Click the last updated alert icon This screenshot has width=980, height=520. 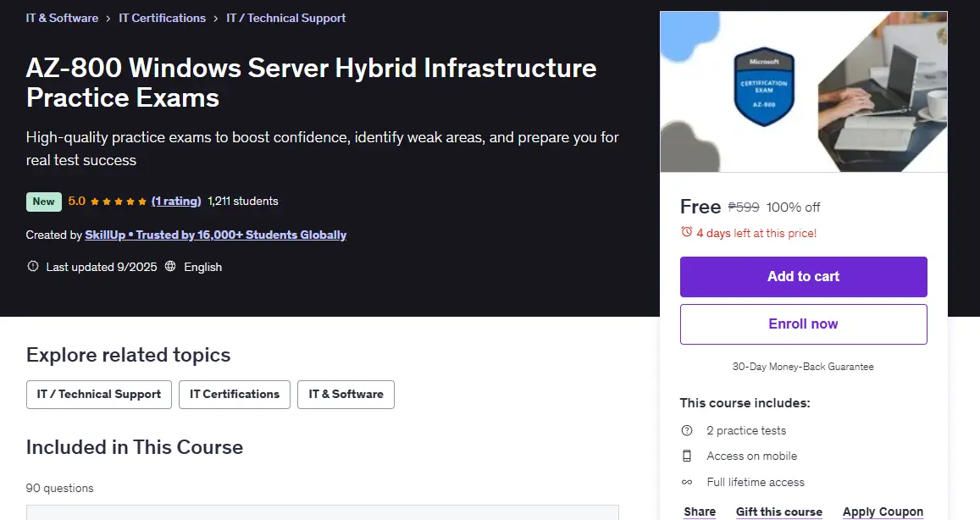point(33,266)
